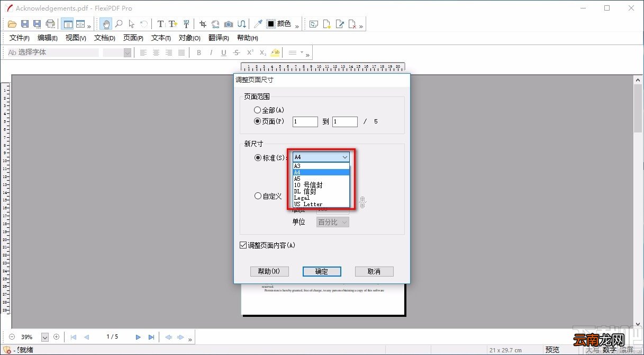The height and width of the screenshot is (355, 644).
Task: Toggle Italic formatting button
Action: 211,52
